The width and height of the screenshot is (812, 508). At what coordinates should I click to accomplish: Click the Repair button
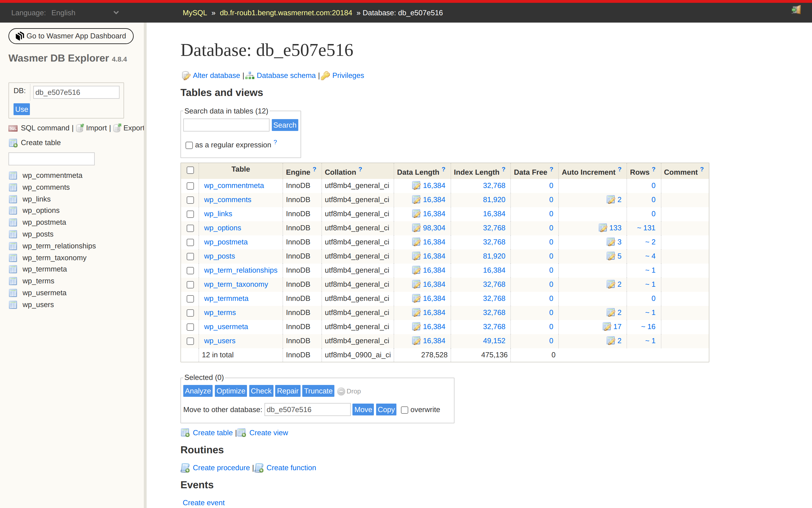coord(288,391)
